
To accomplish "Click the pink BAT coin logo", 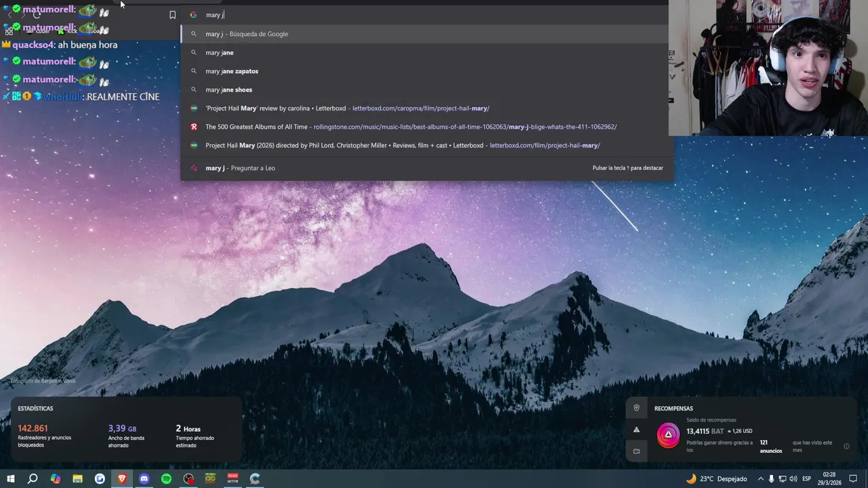I will pyautogui.click(x=669, y=434).
